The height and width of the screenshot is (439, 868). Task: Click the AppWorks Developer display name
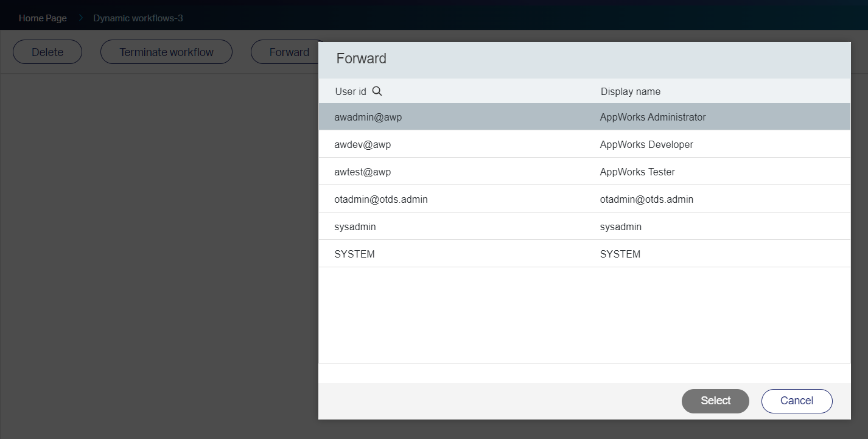tap(646, 144)
